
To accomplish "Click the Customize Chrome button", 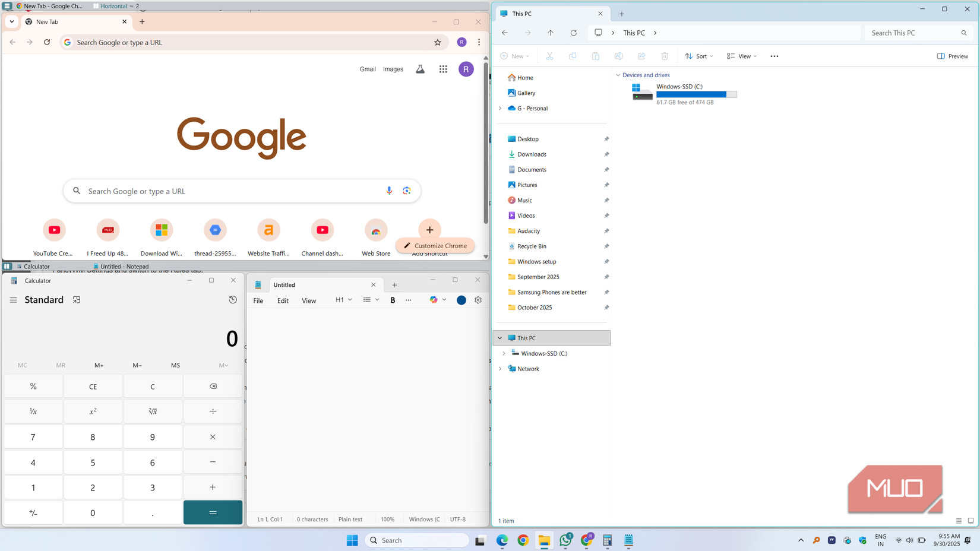I will point(435,245).
